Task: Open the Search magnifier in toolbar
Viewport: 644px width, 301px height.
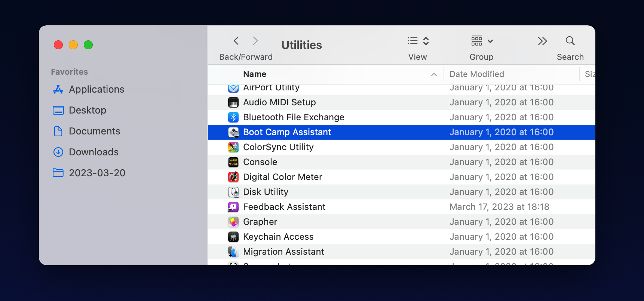Action: coord(570,41)
